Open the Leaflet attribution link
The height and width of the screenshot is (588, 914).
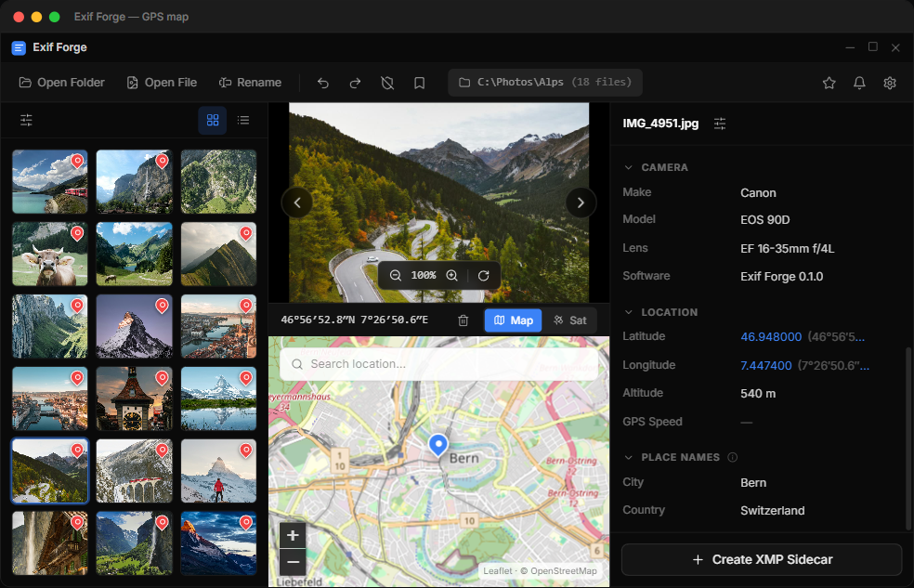pos(497,571)
